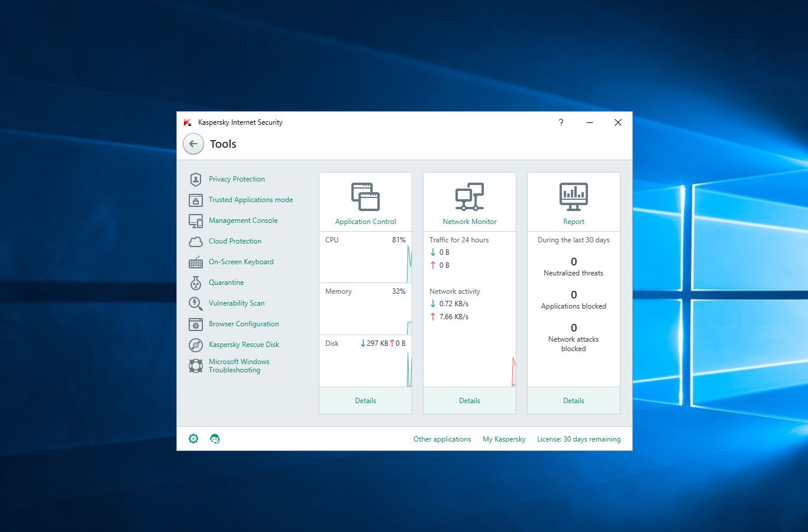
Task: Close the Kaspersky Internet Security window
Action: (x=618, y=122)
